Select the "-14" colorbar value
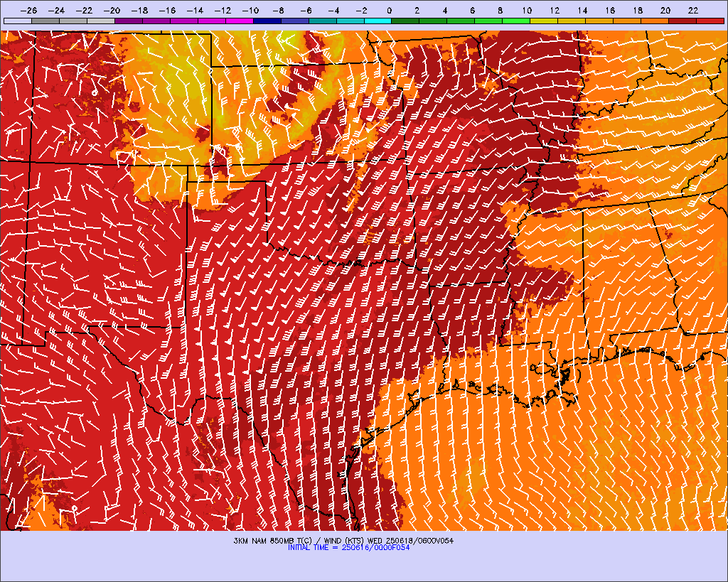 [x=195, y=10]
